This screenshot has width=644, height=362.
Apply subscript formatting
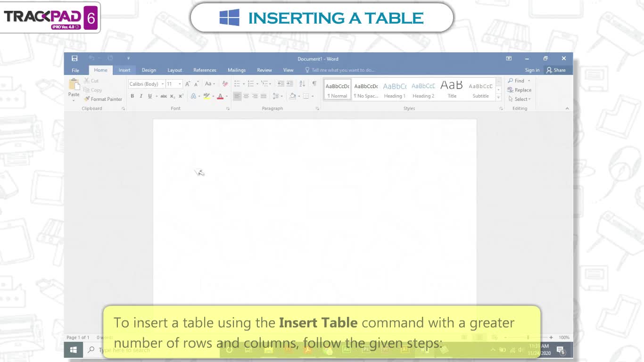[173, 96]
